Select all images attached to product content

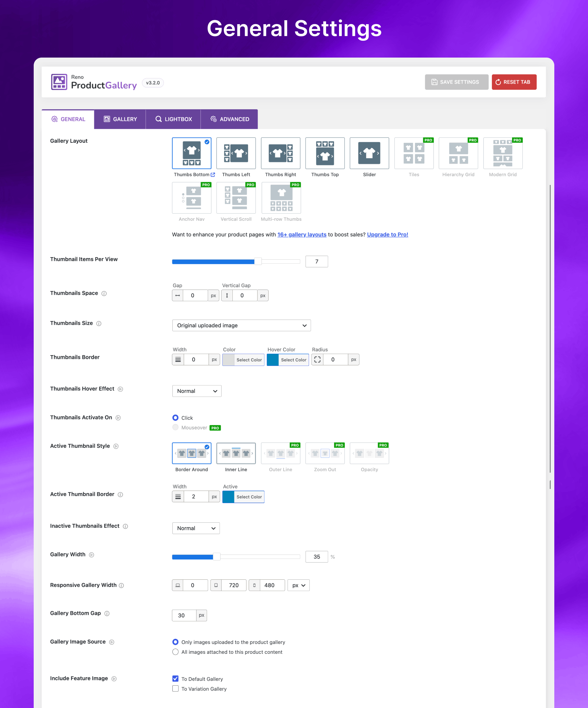tap(175, 652)
